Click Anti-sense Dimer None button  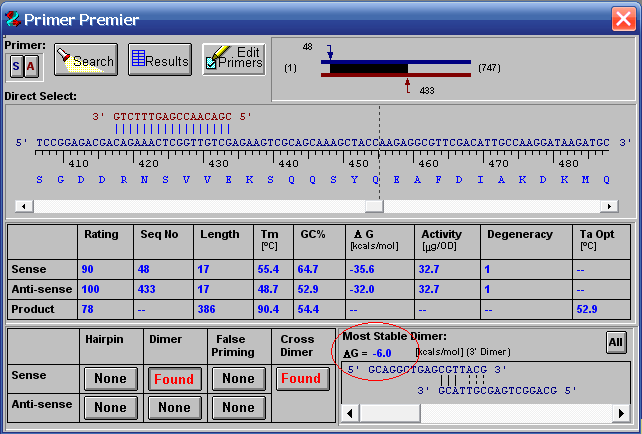point(174,407)
